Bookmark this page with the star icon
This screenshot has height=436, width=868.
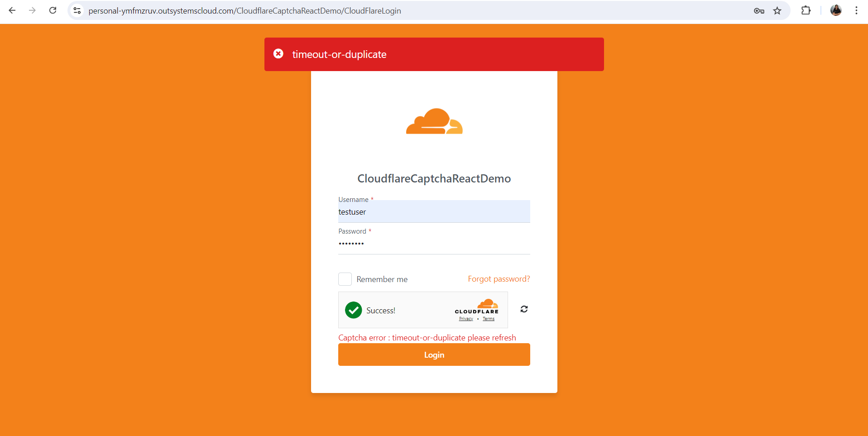777,11
